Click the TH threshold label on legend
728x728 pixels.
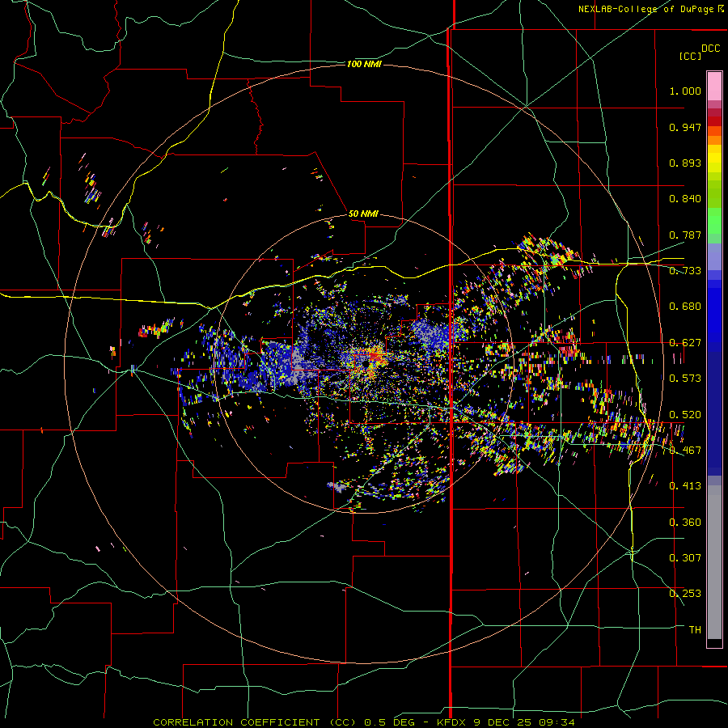point(695,630)
